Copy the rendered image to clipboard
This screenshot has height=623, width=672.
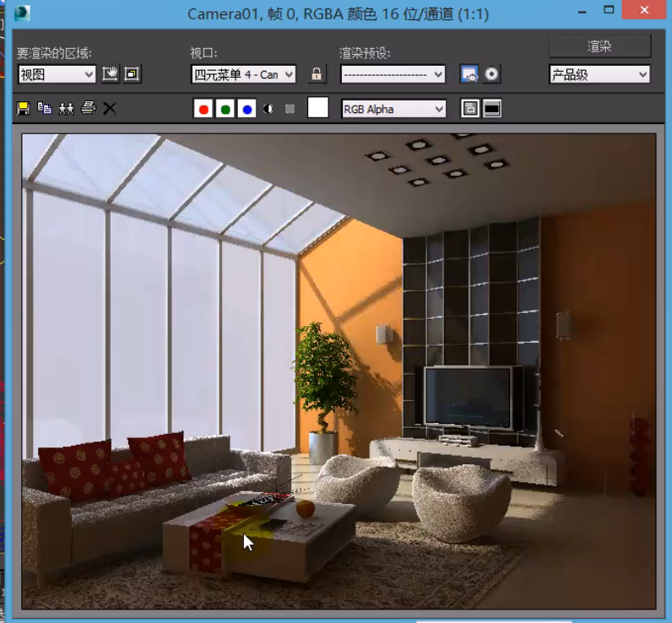coord(44,109)
